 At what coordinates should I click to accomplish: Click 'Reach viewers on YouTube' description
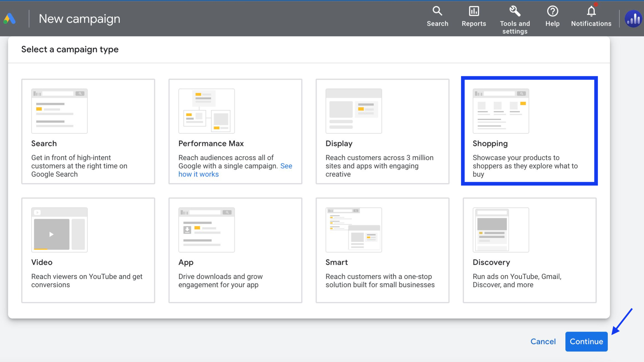(x=87, y=280)
